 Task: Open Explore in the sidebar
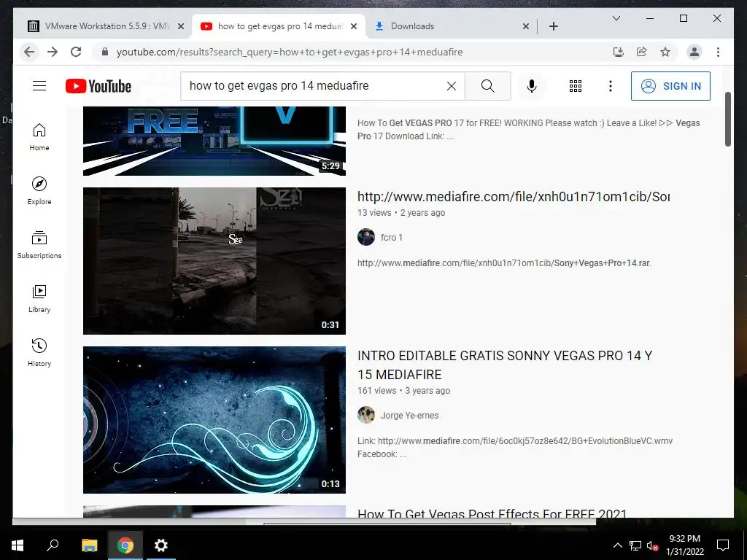tap(39, 191)
